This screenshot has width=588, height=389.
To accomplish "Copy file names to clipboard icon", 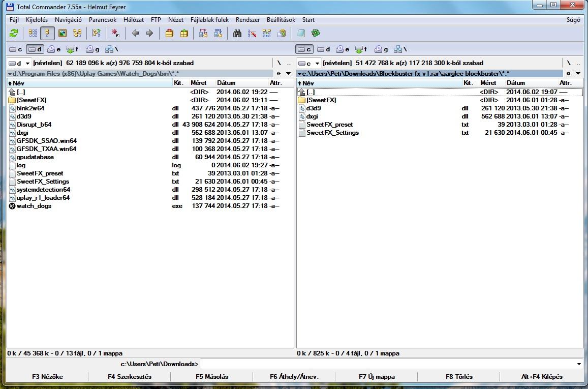I will pos(282,34).
